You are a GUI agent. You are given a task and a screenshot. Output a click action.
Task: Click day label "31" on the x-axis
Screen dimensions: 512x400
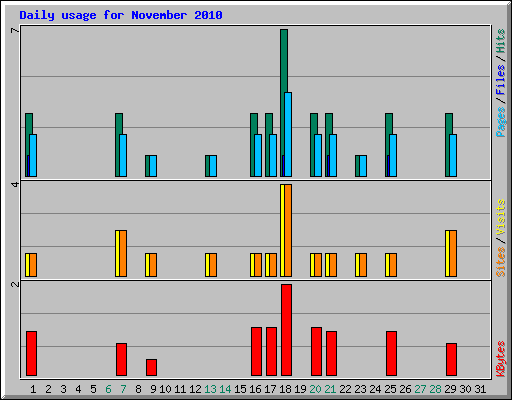pyautogui.click(x=480, y=389)
